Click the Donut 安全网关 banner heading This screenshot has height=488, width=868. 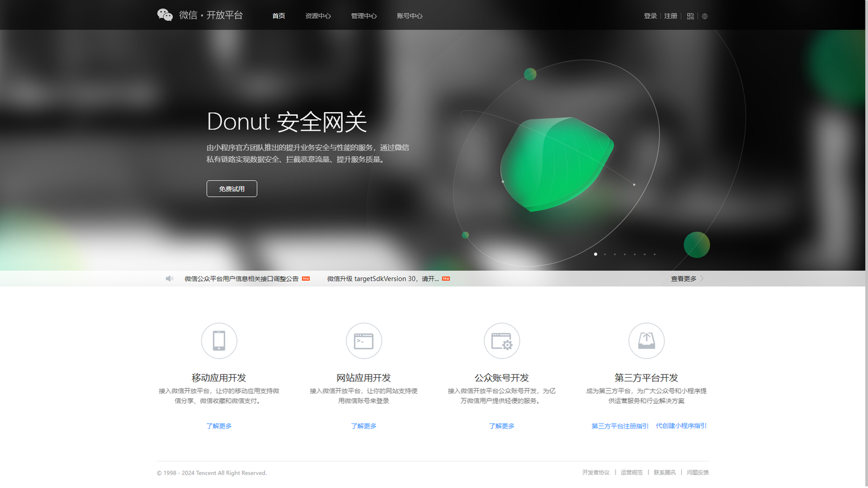(287, 122)
